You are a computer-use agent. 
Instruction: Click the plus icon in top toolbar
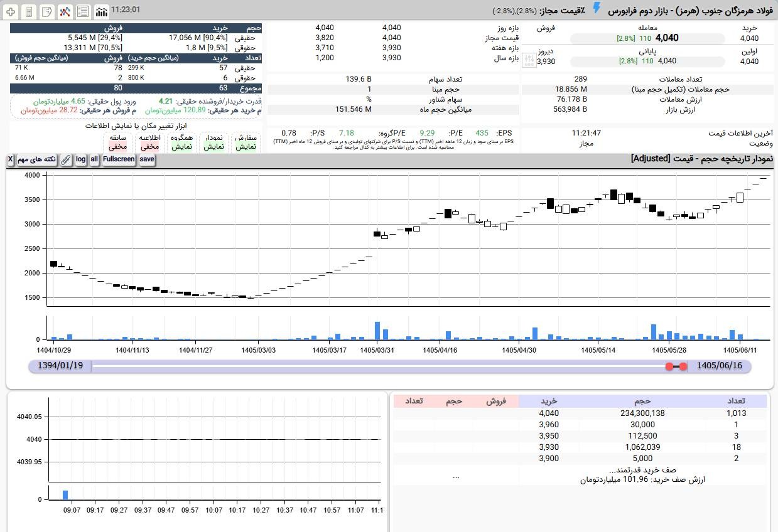tap(11, 11)
